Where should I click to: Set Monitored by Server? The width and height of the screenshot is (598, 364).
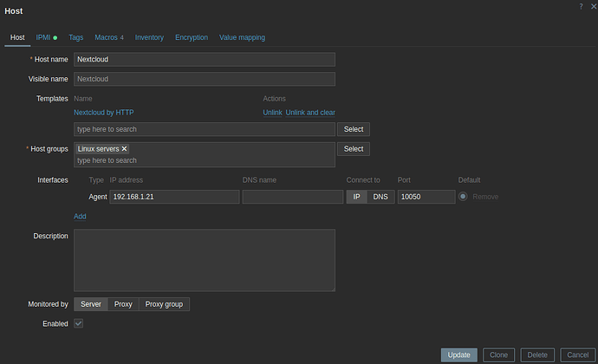tap(91, 304)
